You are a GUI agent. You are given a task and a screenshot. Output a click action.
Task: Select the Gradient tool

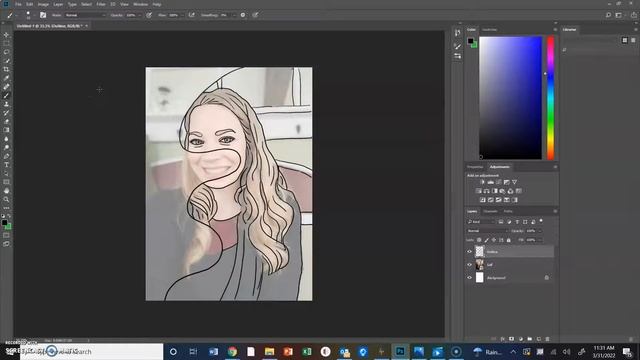click(x=6, y=130)
